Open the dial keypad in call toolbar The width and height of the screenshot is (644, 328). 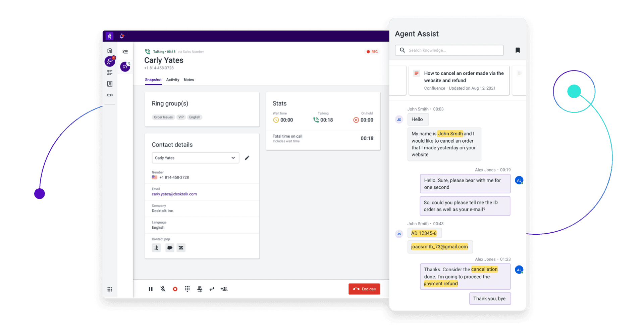point(187,289)
